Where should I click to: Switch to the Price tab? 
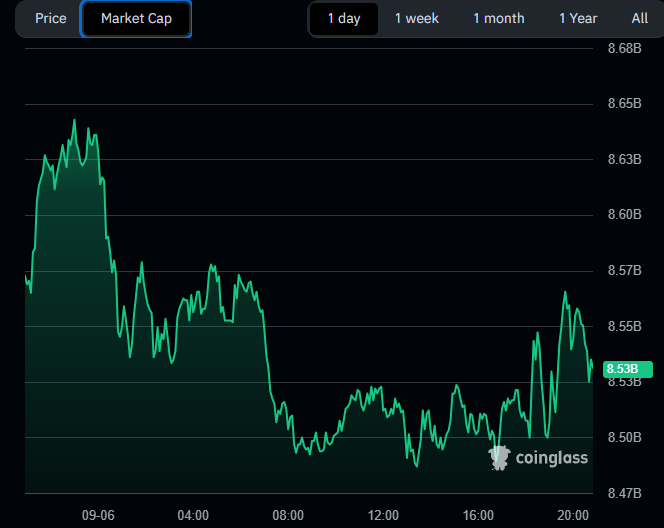[x=50, y=19]
